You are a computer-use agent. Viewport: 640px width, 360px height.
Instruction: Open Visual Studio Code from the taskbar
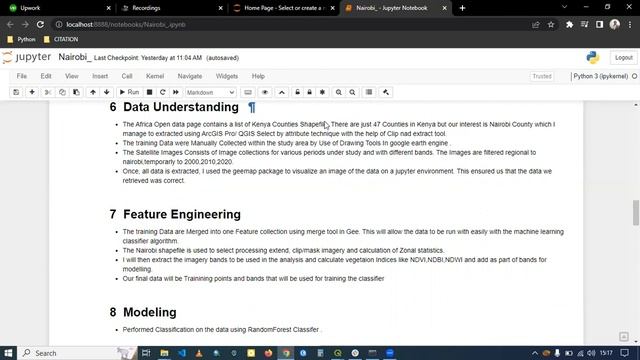(182, 353)
